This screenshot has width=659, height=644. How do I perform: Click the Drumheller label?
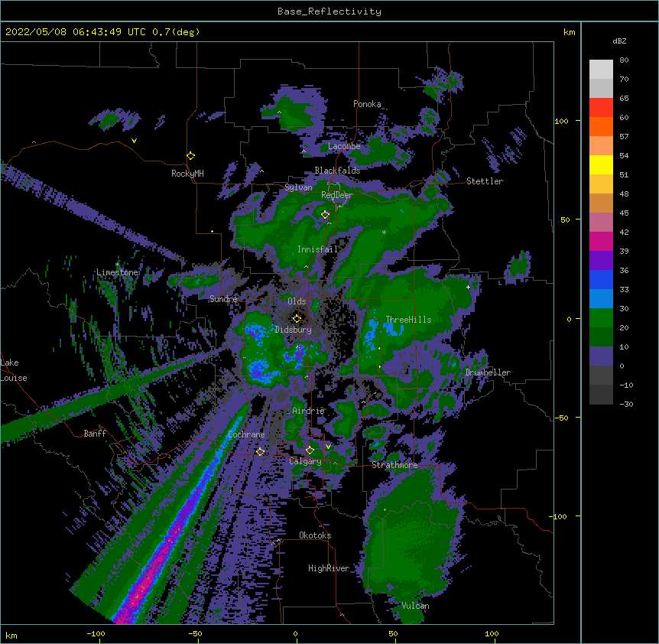pyautogui.click(x=488, y=372)
